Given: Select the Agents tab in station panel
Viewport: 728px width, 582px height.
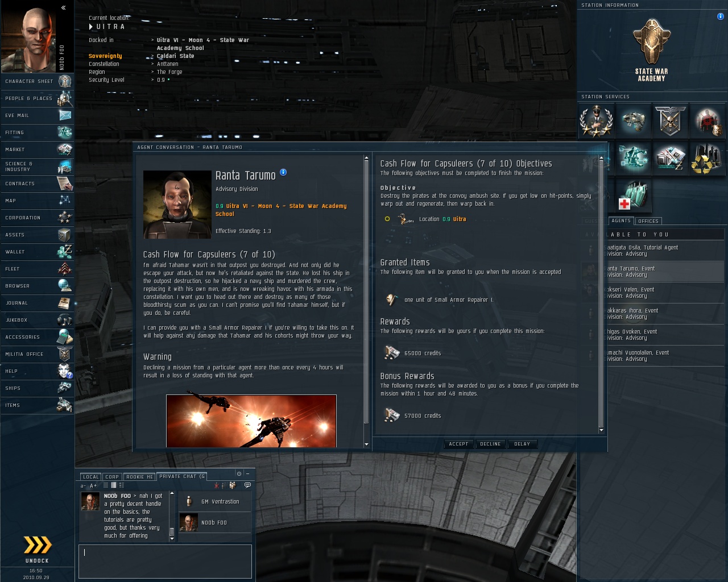Looking at the screenshot, I should point(621,221).
